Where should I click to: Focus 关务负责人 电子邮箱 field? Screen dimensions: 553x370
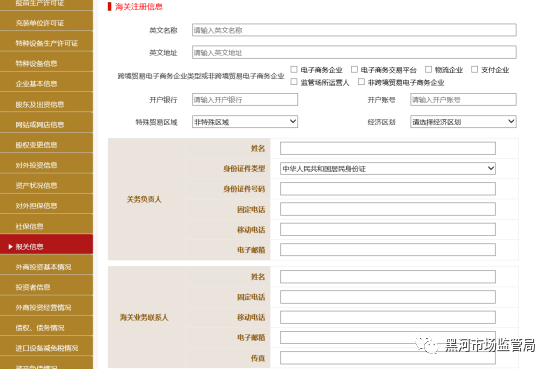[x=388, y=250]
